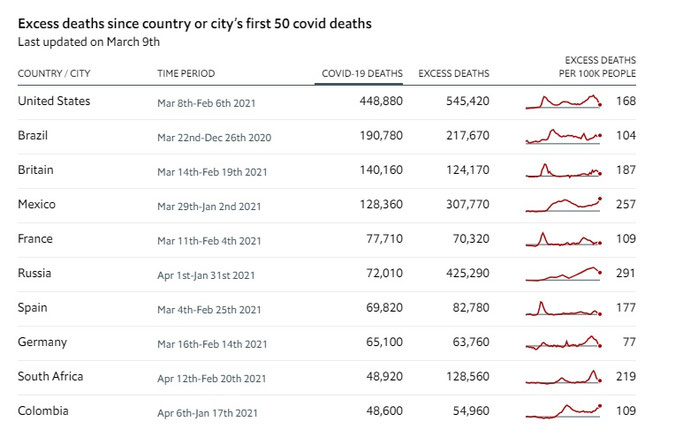Select the South Africa country name
The height and width of the screenshot is (429, 683).
51,377
